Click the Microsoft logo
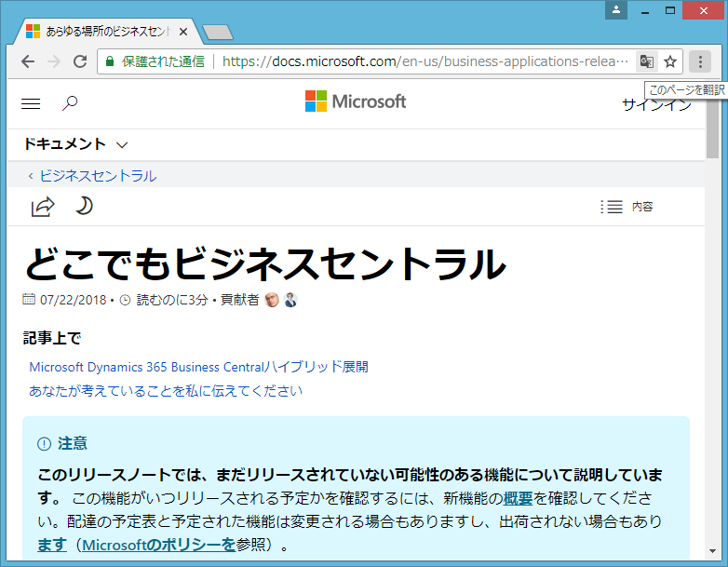Viewport: 728px width, 567px height. (356, 101)
